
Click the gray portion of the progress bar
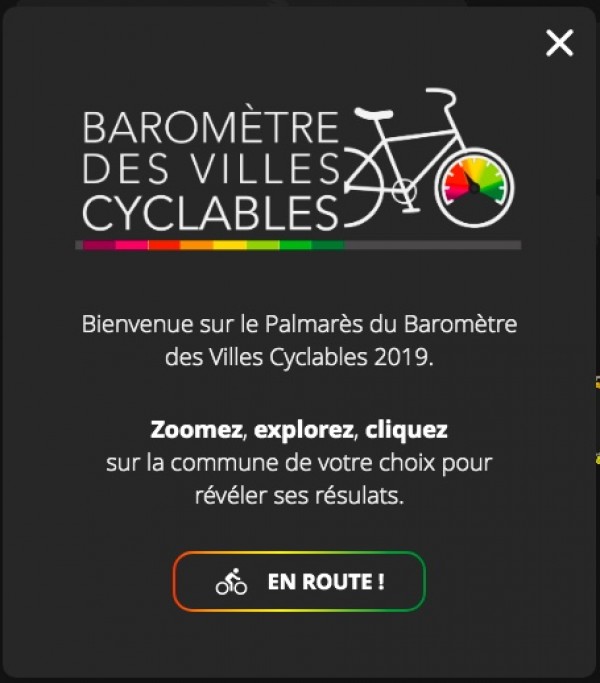pos(433,245)
